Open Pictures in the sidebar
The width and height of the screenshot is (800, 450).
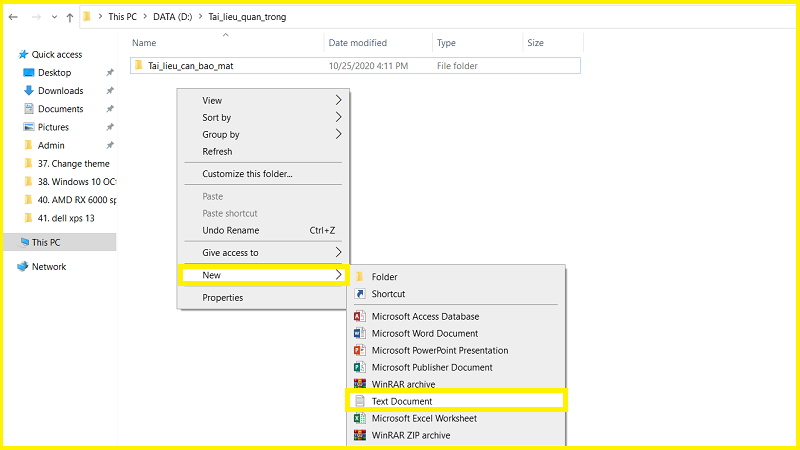point(53,127)
